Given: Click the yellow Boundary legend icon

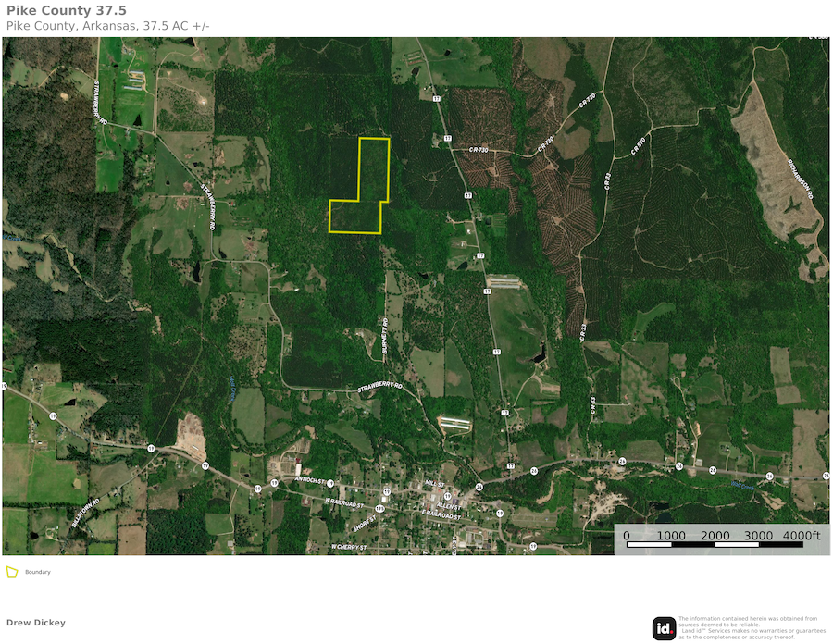Looking at the screenshot, I should pos(12,572).
